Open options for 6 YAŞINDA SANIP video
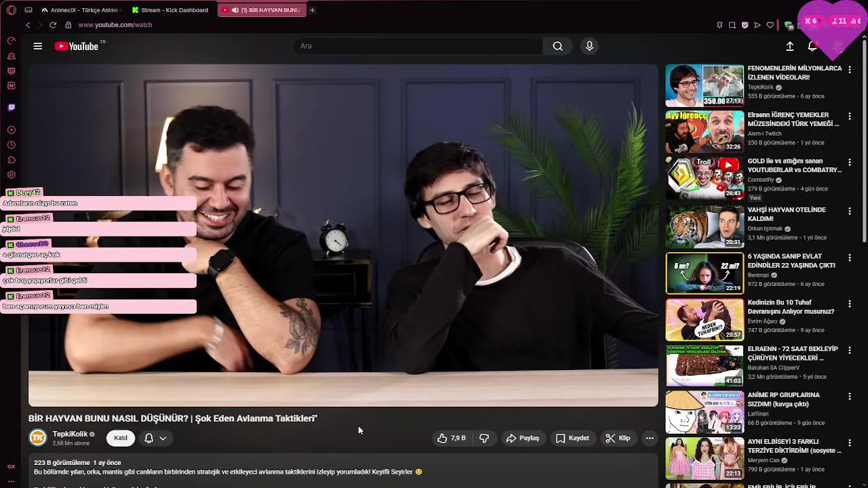This screenshot has height=488, width=868. coord(850,257)
